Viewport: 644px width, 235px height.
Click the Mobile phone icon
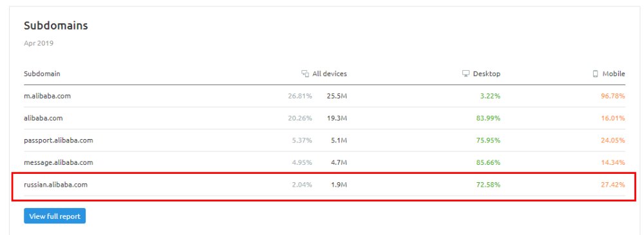point(595,74)
